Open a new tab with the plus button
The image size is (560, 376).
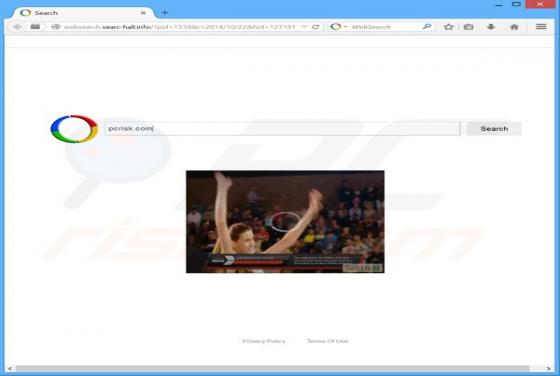(x=164, y=12)
